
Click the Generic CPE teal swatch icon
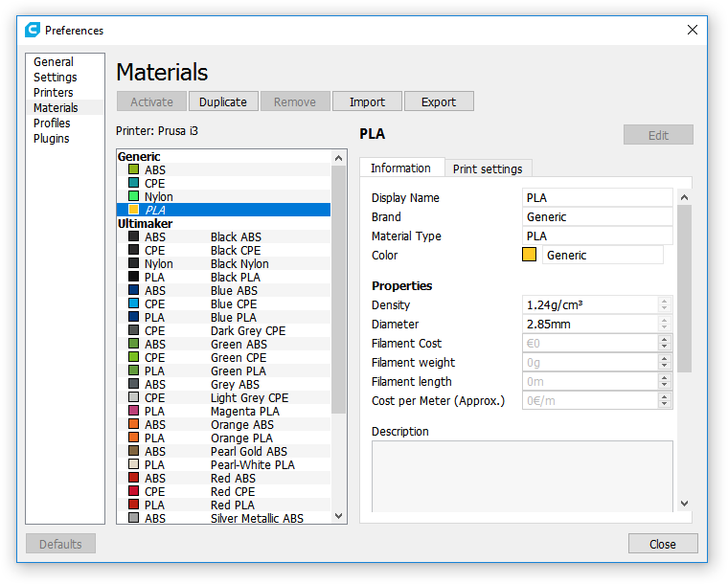(133, 184)
